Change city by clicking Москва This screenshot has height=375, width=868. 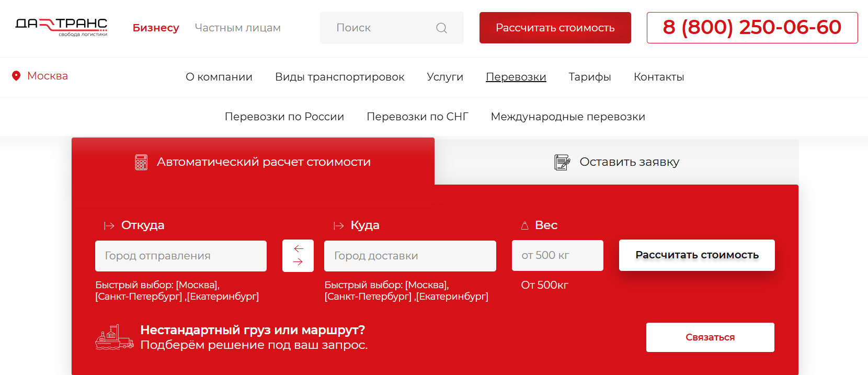[x=48, y=76]
